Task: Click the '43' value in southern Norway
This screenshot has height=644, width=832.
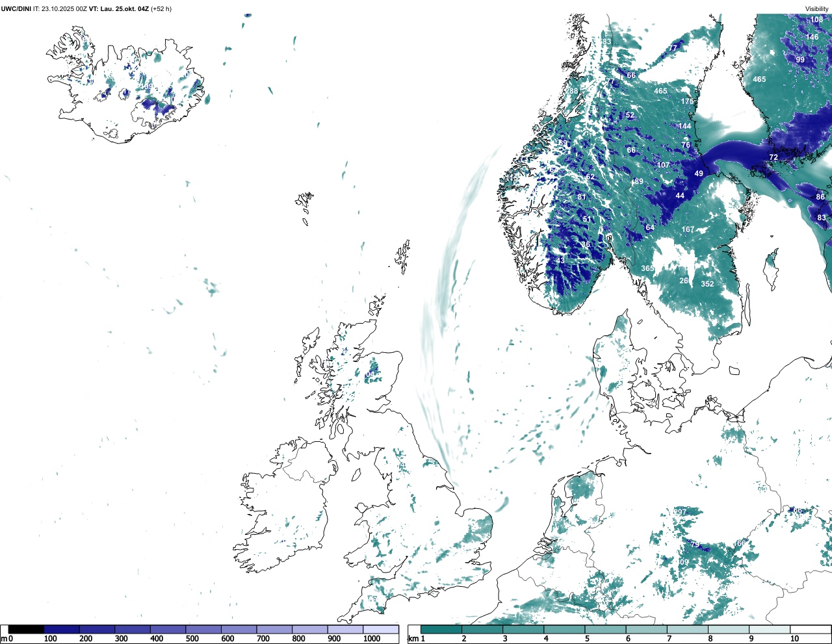Action: tap(560, 261)
